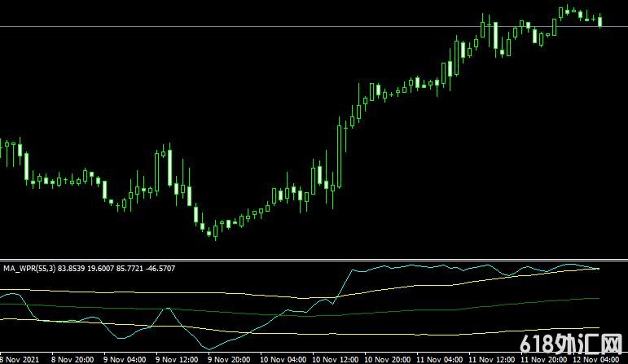Click the 9 Nov 04:00 time label

tap(125, 359)
